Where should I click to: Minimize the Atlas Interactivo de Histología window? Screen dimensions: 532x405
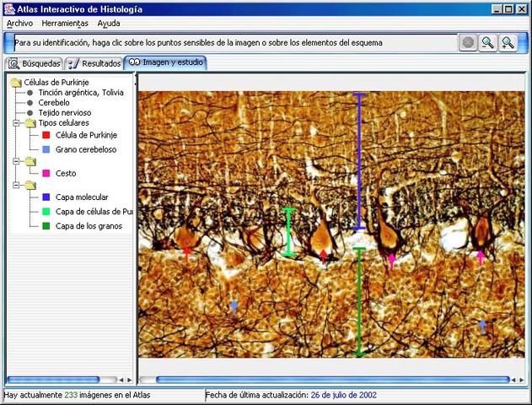[497, 9]
